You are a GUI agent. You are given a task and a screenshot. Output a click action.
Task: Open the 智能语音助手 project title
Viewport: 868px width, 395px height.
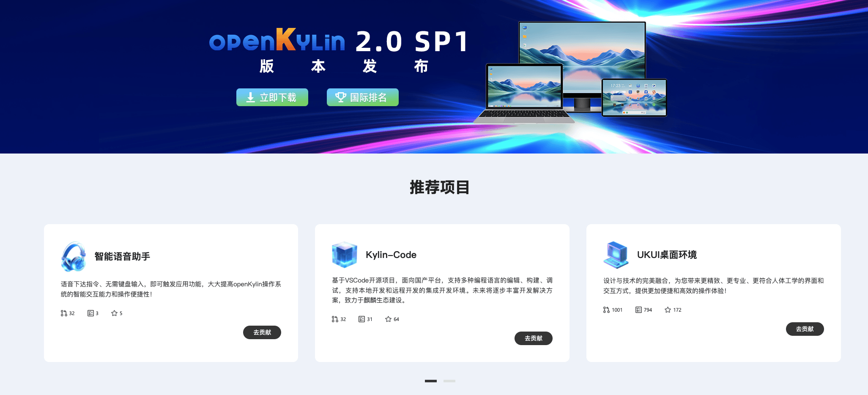pos(122,256)
